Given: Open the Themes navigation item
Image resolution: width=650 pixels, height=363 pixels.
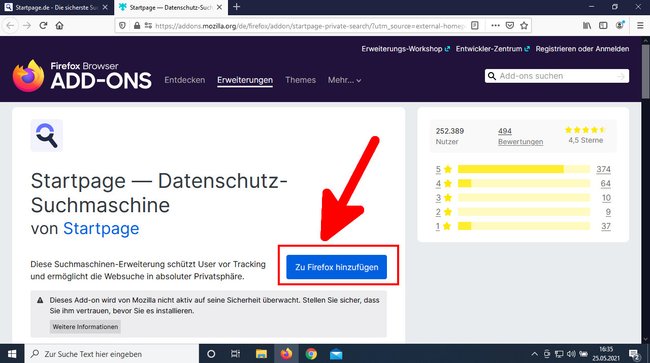Looking at the screenshot, I should (x=301, y=80).
